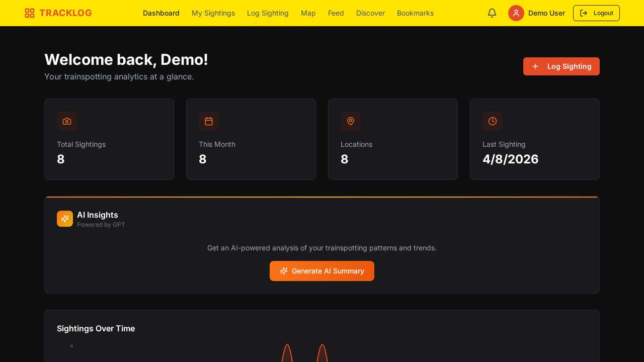The width and height of the screenshot is (644, 362).
Task: Click the Sightings Over Time heading
Action: [x=96, y=328]
